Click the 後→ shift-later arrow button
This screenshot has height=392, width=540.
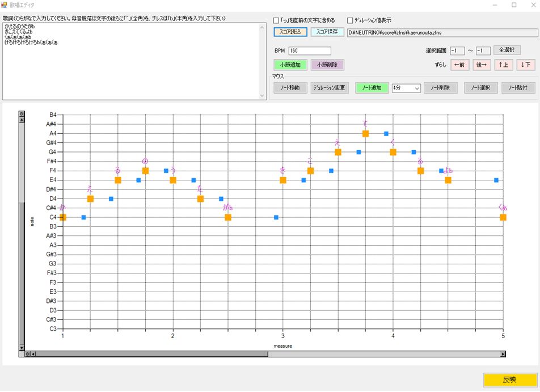(482, 65)
